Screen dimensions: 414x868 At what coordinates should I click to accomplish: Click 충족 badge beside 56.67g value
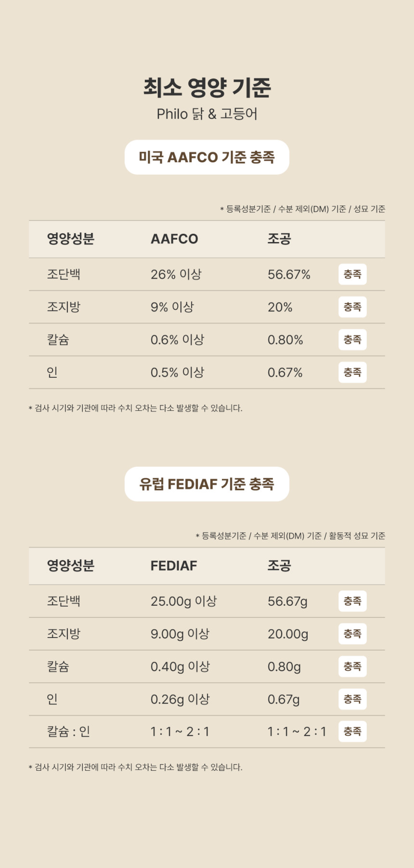click(352, 601)
